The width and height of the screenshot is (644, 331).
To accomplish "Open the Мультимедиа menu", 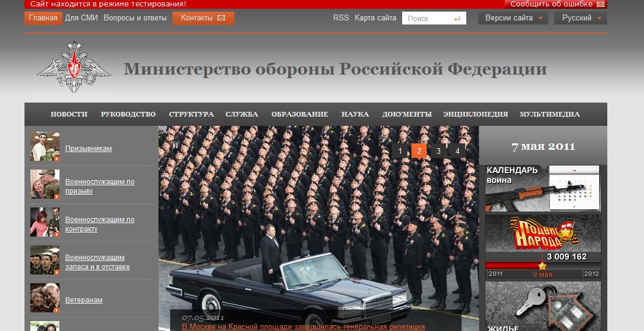I will [550, 114].
